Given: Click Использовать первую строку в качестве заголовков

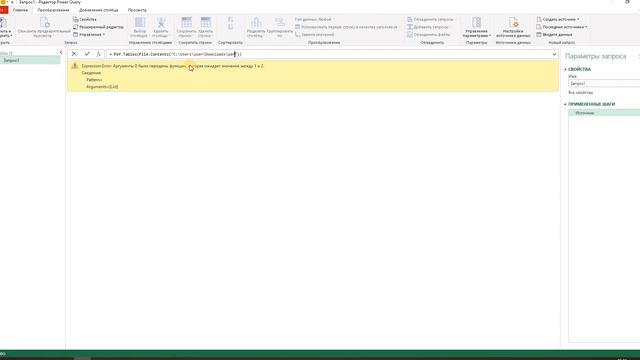Looking at the screenshot, I should tap(346, 27).
